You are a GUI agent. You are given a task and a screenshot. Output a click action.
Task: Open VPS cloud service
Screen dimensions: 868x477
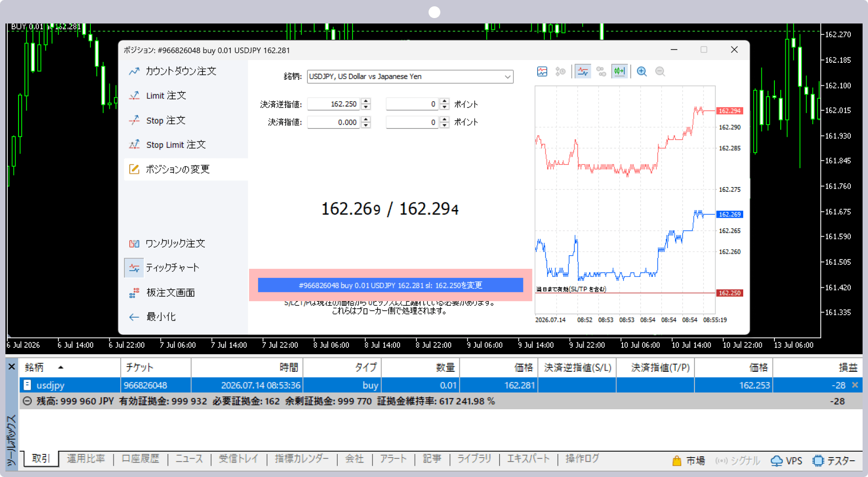tap(787, 461)
